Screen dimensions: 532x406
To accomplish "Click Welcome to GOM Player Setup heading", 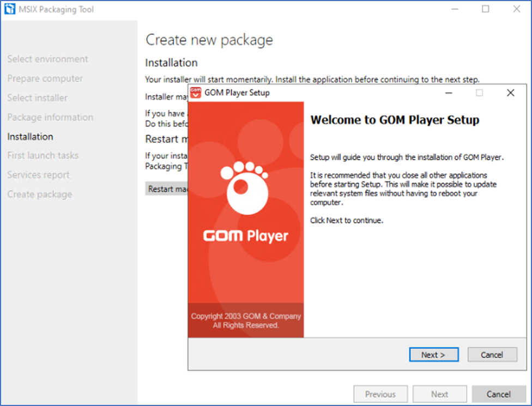I will [395, 120].
